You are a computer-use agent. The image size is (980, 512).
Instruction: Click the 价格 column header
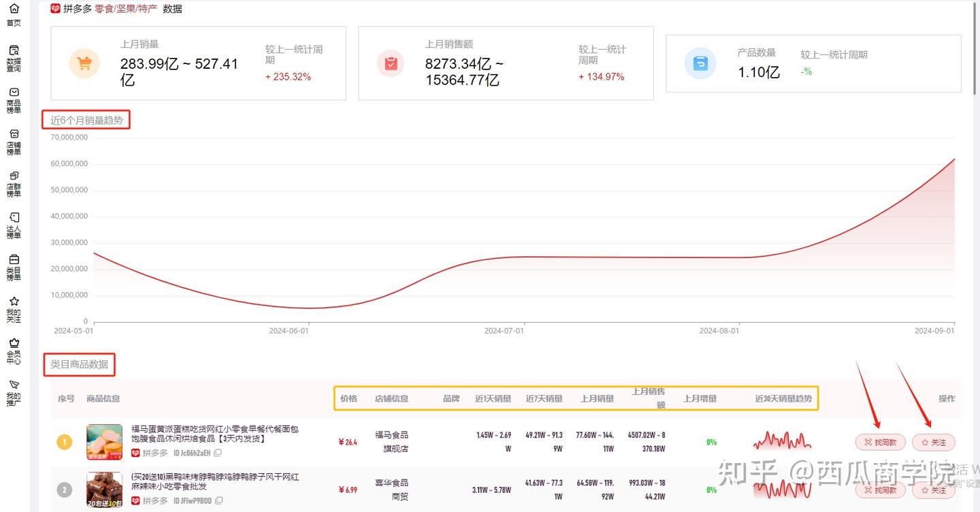[x=348, y=398]
